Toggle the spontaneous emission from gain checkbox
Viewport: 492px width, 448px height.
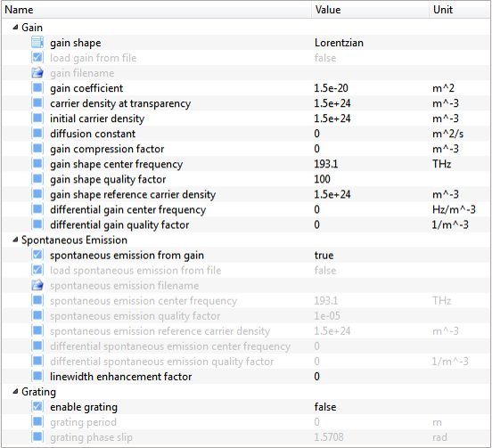37,255
